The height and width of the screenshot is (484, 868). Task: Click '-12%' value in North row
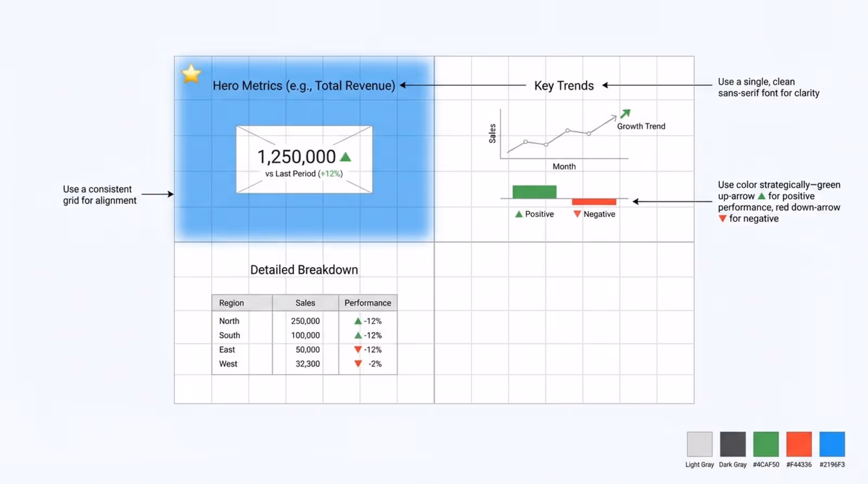373,321
